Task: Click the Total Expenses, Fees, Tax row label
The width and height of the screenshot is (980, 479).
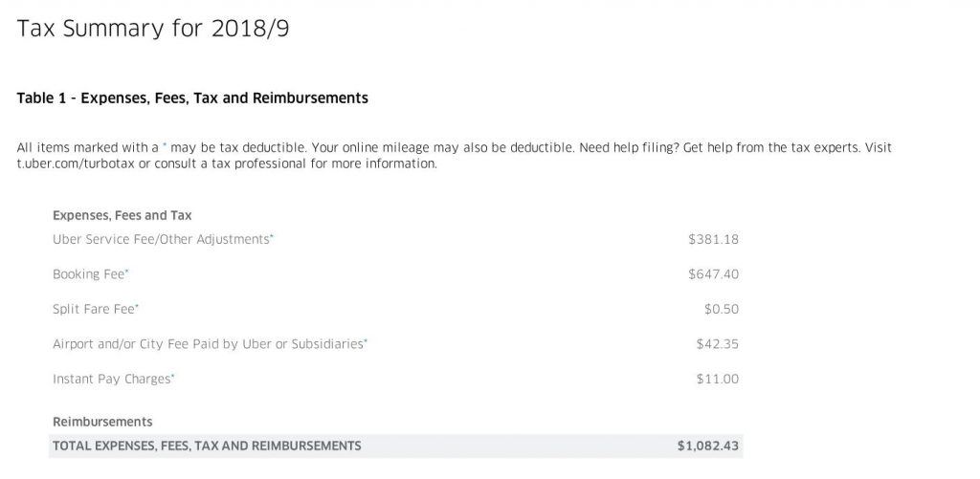Action: 207,446
